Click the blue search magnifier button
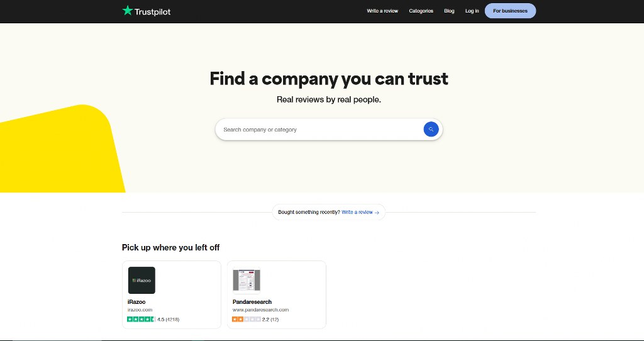 click(x=431, y=130)
